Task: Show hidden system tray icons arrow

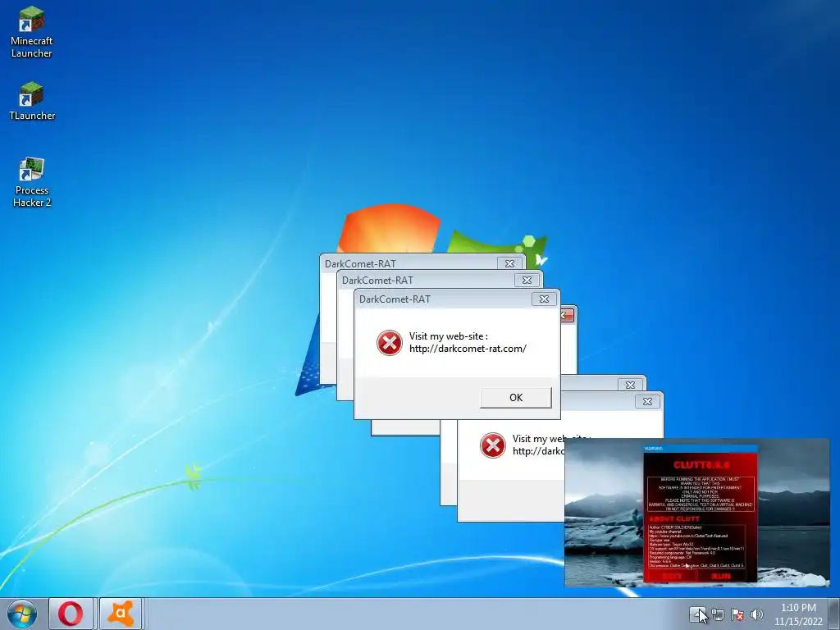Action: pyautogui.click(x=697, y=614)
